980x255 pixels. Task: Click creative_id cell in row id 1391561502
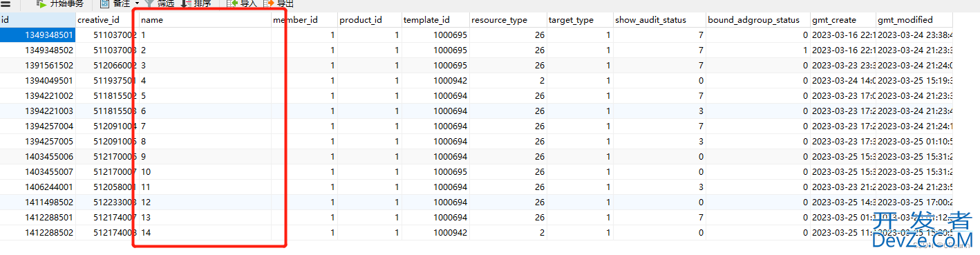point(106,66)
